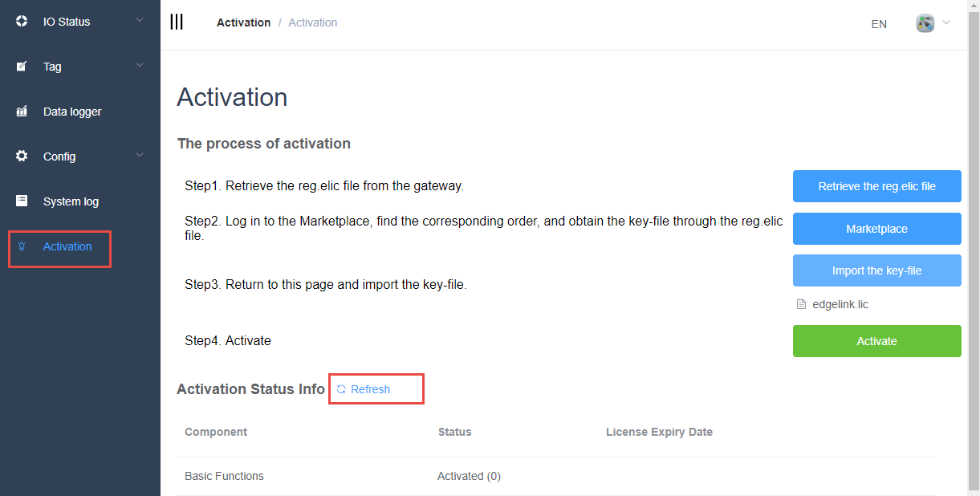Click the Config gear icon
This screenshot has height=496, width=980.
click(22, 157)
